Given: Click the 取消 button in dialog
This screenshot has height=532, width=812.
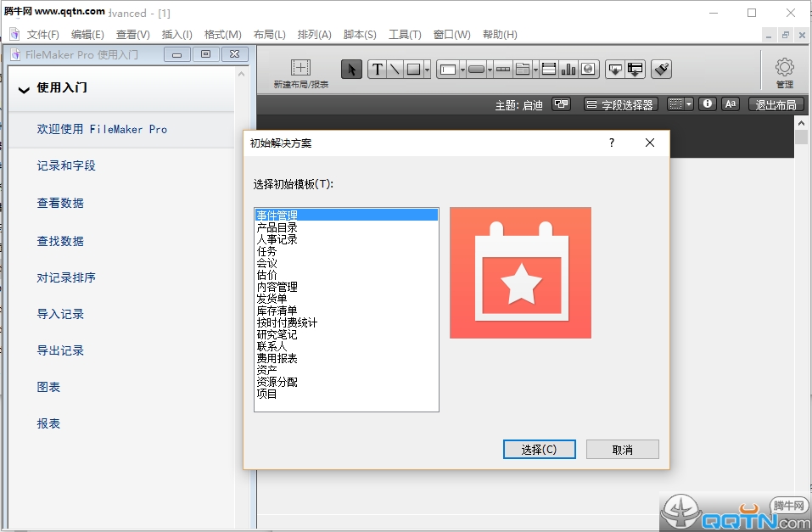Looking at the screenshot, I should (623, 449).
